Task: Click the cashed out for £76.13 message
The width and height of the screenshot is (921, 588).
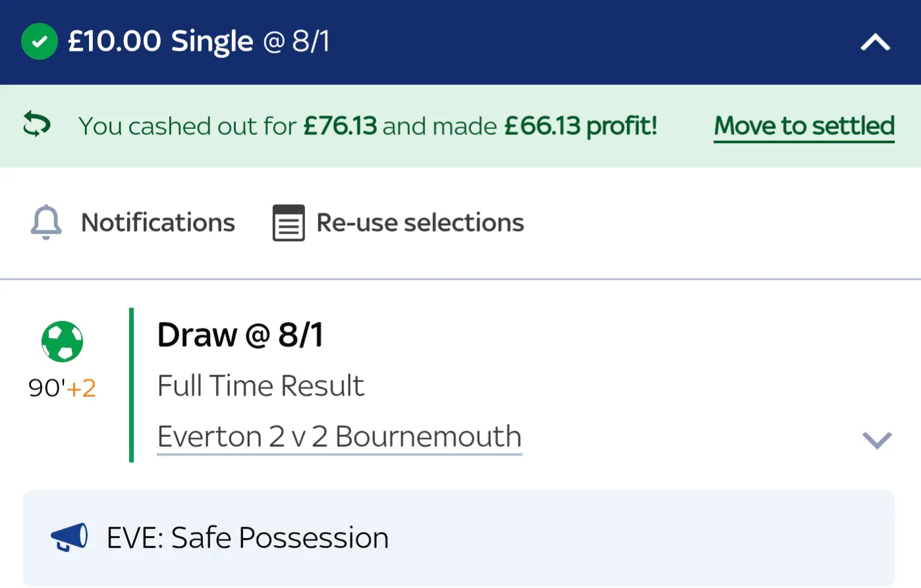Action: point(227,126)
